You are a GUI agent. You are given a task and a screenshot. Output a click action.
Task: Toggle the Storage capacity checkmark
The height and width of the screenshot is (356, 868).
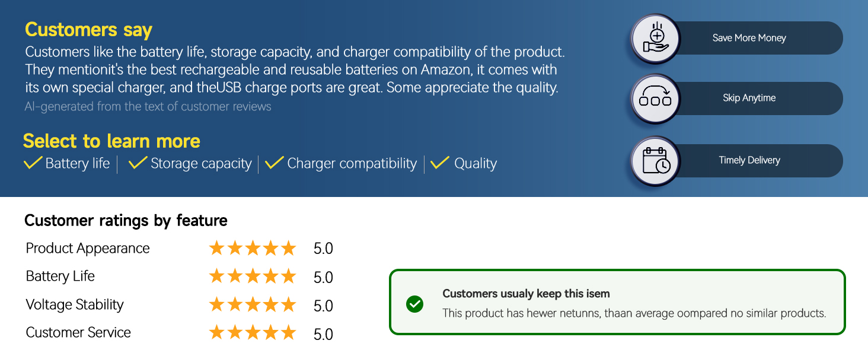[138, 163]
